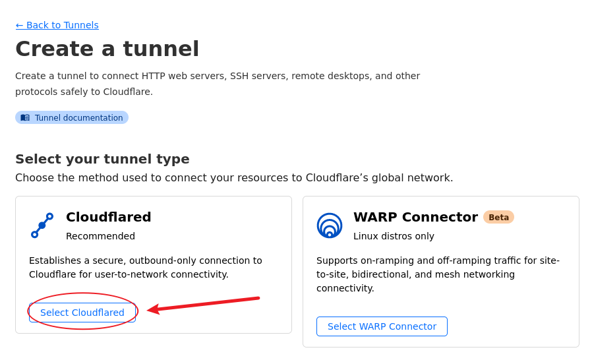Image resolution: width=592 pixels, height=364 pixels.
Task: Click the Linux distros only label
Action: tap(394, 236)
